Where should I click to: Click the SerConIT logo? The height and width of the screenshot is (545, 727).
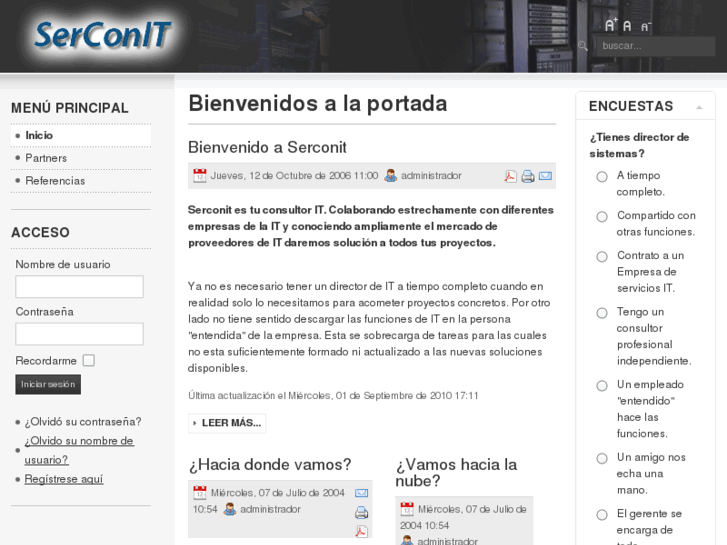click(x=102, y=36)
